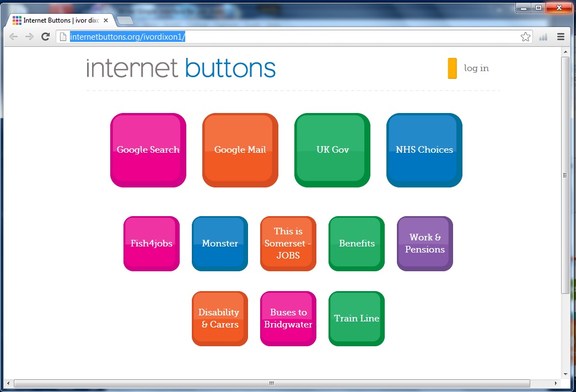
Task: Click the page icon in the address bar
Action: [63, 37]
